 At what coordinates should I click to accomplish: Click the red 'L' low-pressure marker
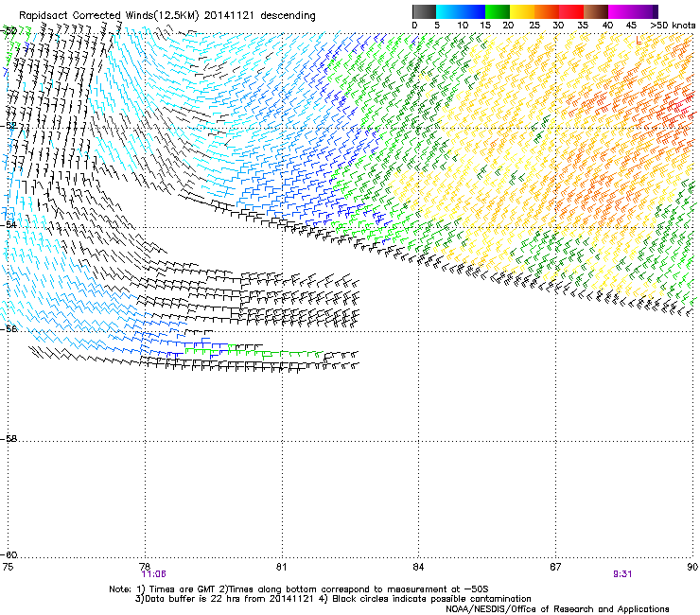tap(639, 41)
